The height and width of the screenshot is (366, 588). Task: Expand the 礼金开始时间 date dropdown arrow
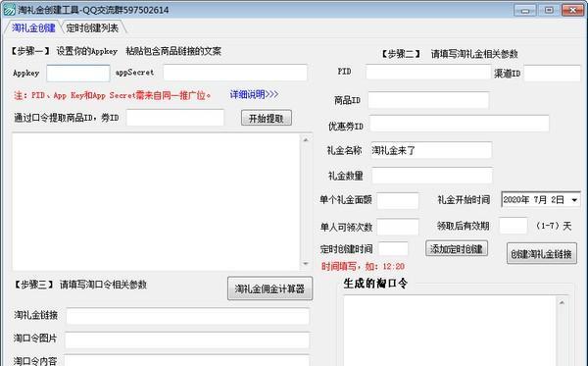click(574, 200)
